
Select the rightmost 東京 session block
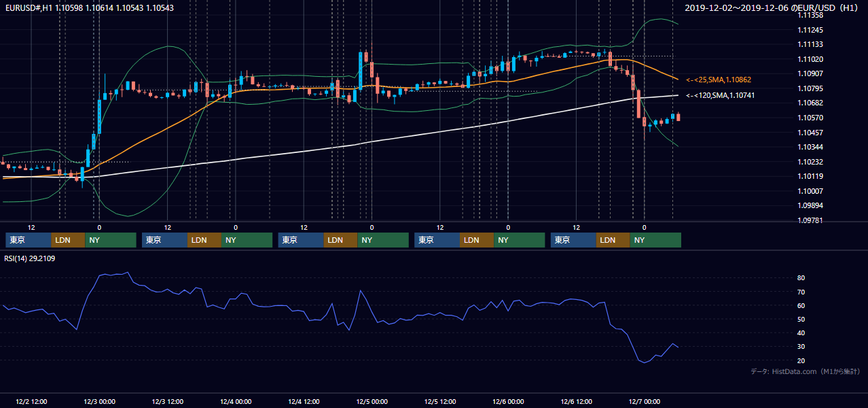[574, 240]
